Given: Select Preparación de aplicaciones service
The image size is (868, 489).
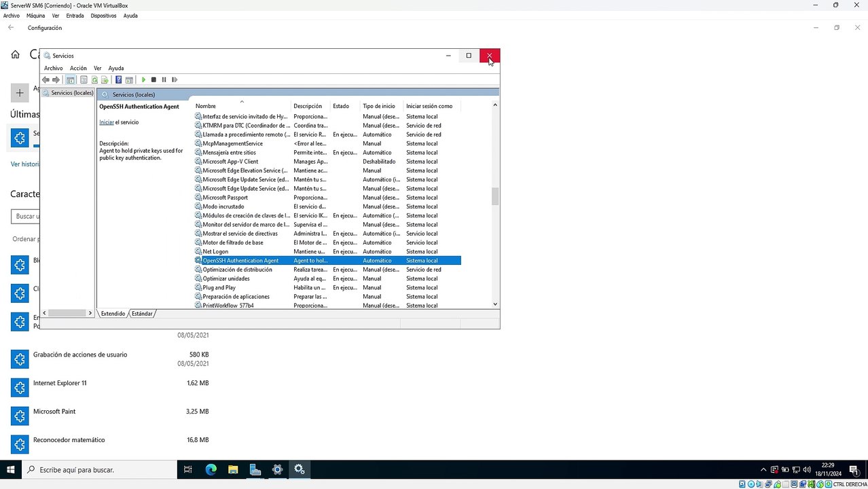Looking at the screenshot, I should point(327,297).
